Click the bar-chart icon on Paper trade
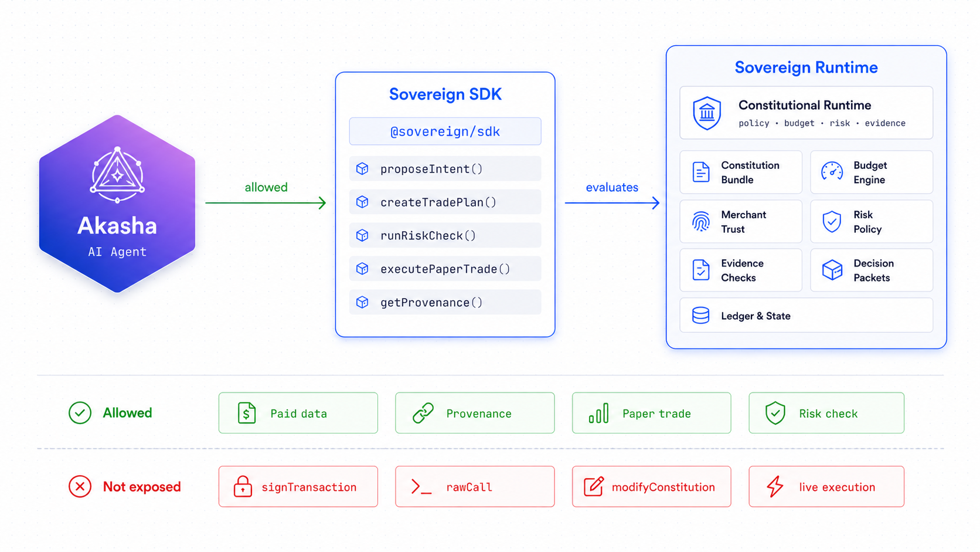The height and width of the screenshot is (552, 980). pos(597,413)
